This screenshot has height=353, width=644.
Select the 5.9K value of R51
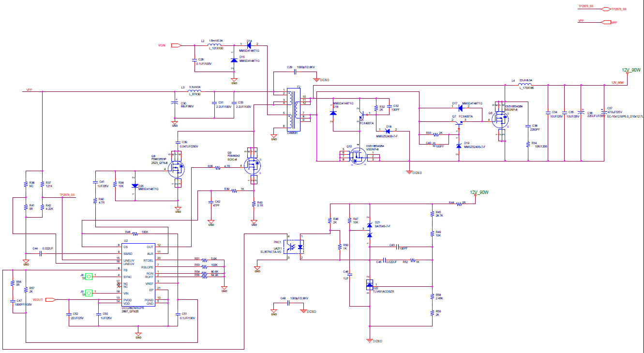[214, 258]
